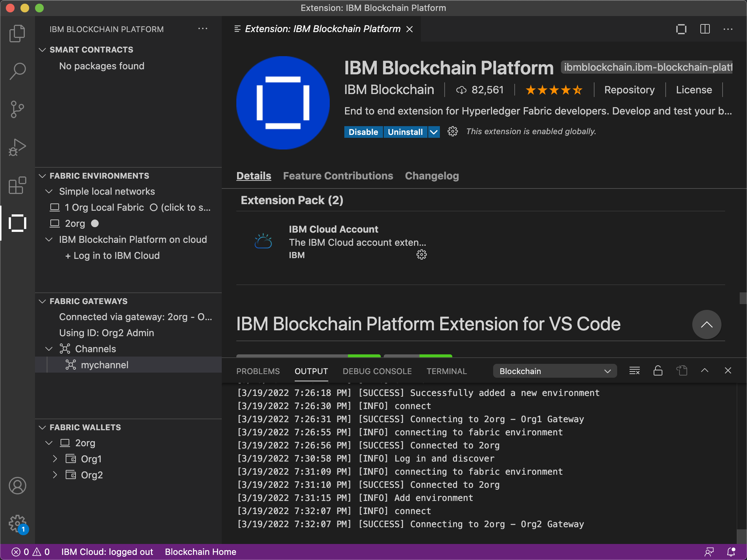Open the Explorer view in activity bar

(x=17, y=34)
